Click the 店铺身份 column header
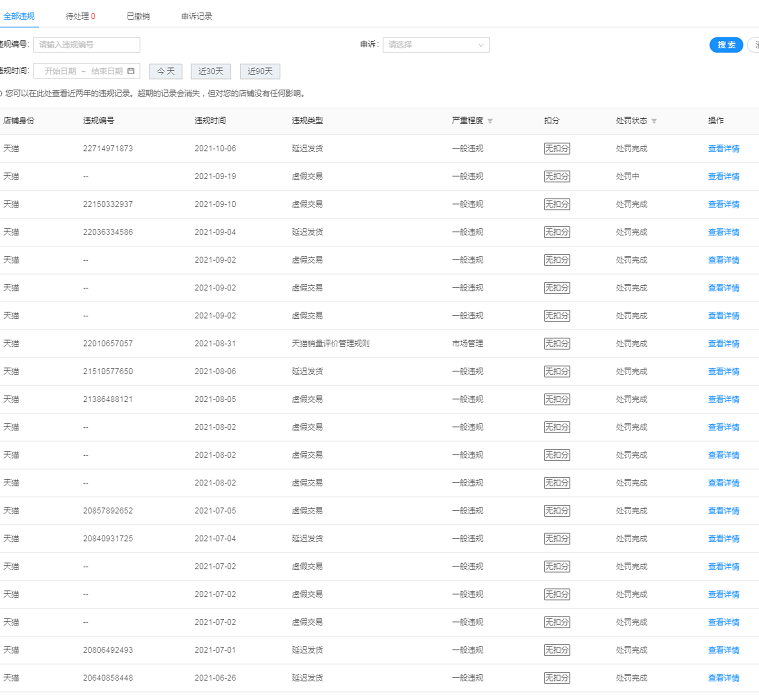 19,121
